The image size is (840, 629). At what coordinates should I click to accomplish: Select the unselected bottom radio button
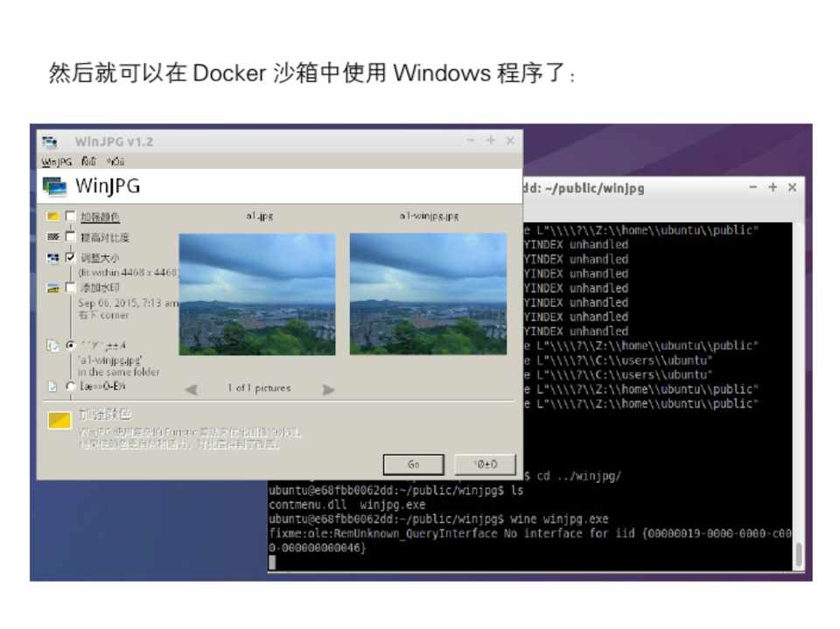(x=71, y=386)
